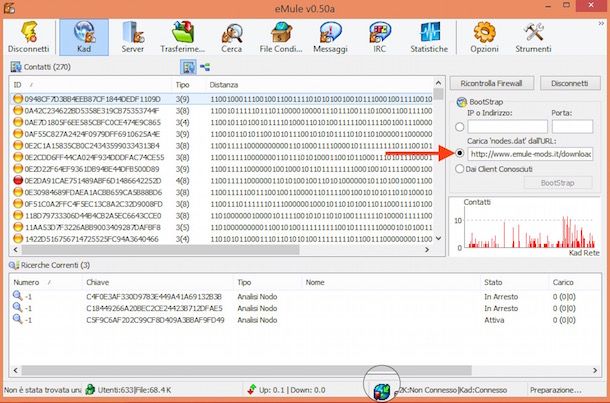Click the Ricontrolla Firewall button
Screen dimensions: 610x403
click(491, 83)
